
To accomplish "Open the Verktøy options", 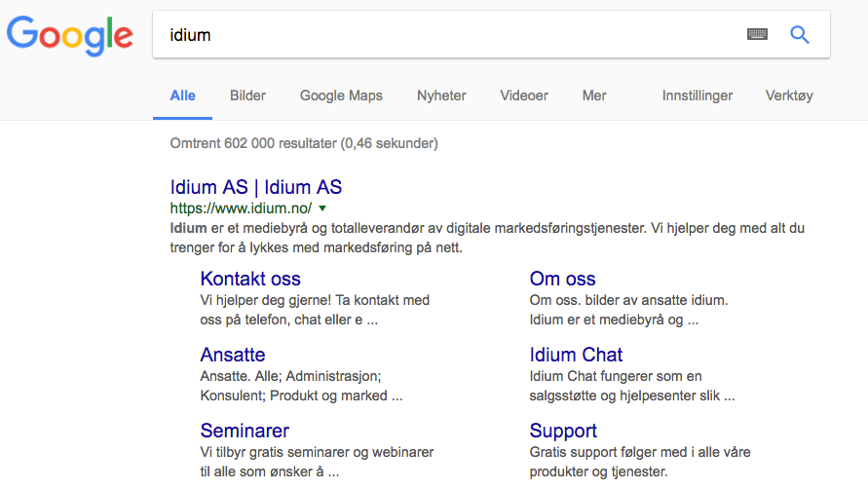I will (789, 95).
